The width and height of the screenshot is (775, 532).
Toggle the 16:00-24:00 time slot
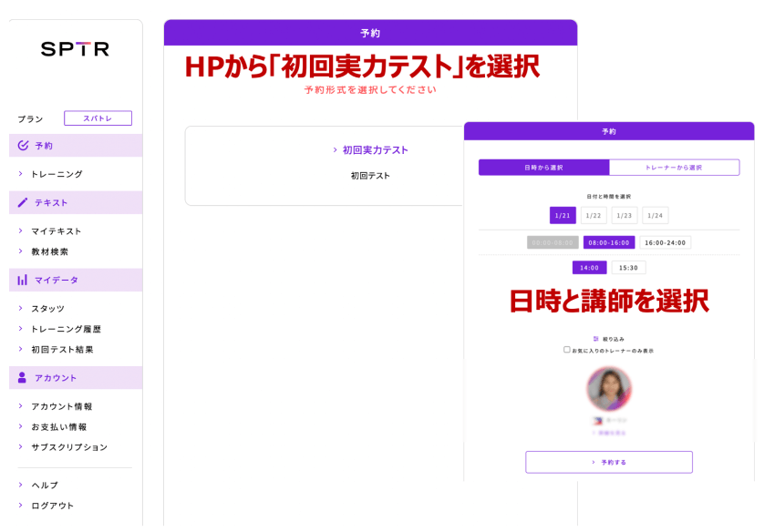click(x=666, y=242)
